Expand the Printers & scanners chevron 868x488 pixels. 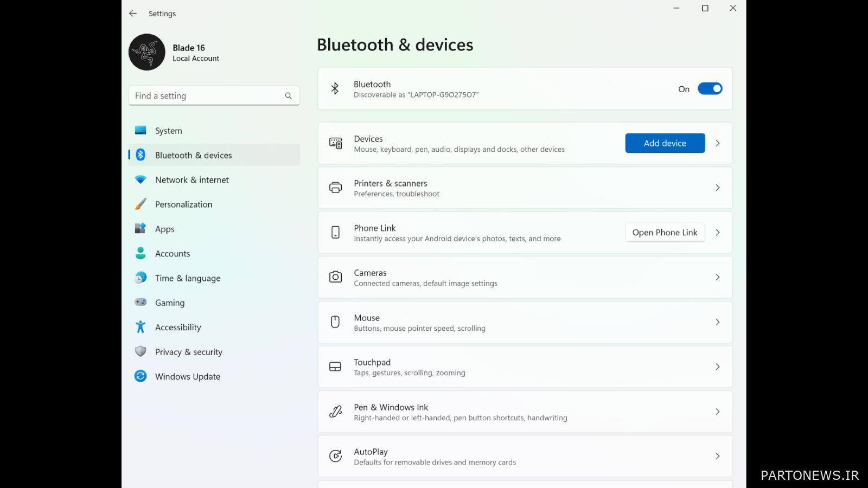[717, 188]
